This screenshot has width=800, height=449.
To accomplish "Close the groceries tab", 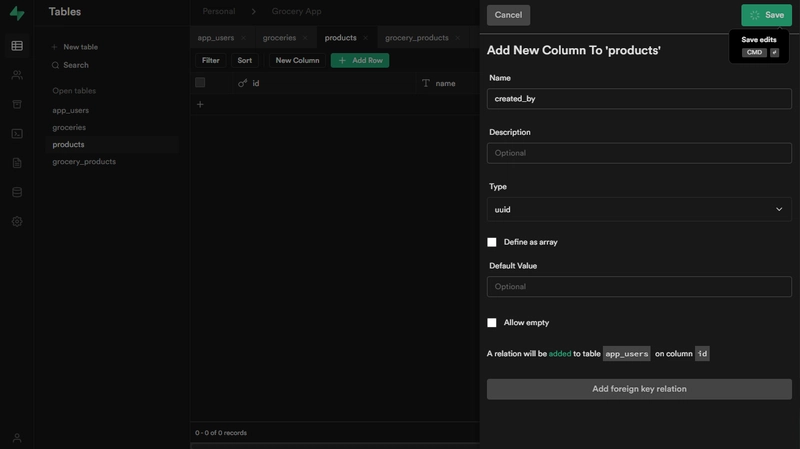I will (305, 38).
